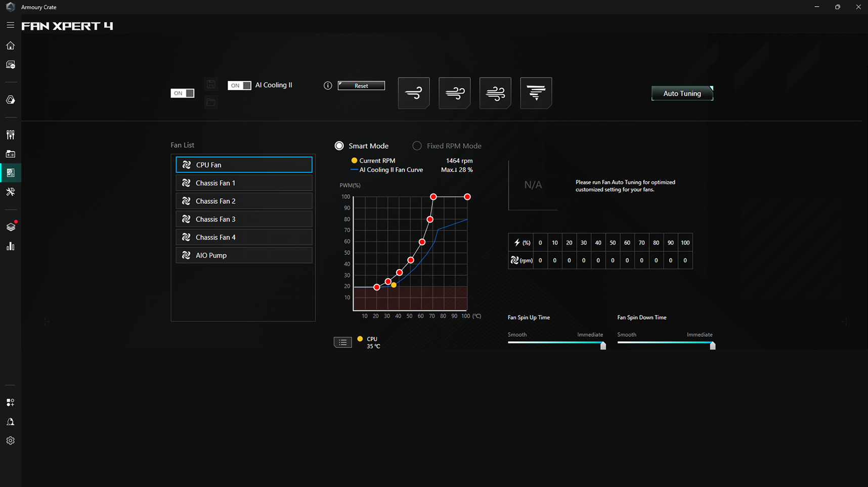Click the load profile folder icon
This screenshot has width=868, height=487.
[x=211, y=103]
